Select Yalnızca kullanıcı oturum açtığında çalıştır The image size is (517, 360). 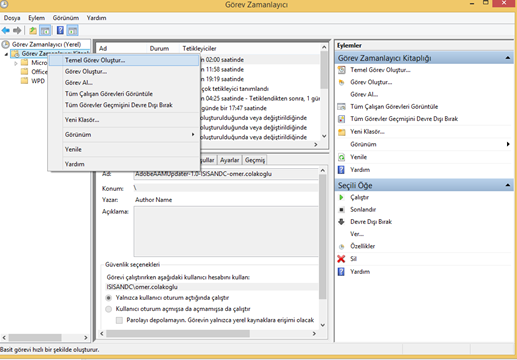(x=109, y=298)
